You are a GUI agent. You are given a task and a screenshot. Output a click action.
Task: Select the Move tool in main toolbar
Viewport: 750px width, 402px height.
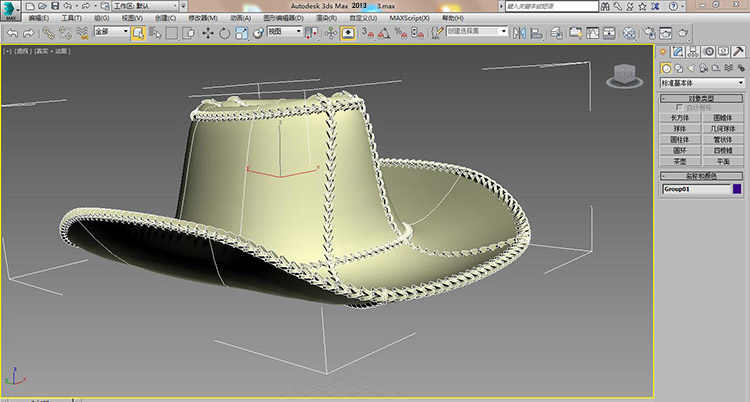[x=207, y=33]
